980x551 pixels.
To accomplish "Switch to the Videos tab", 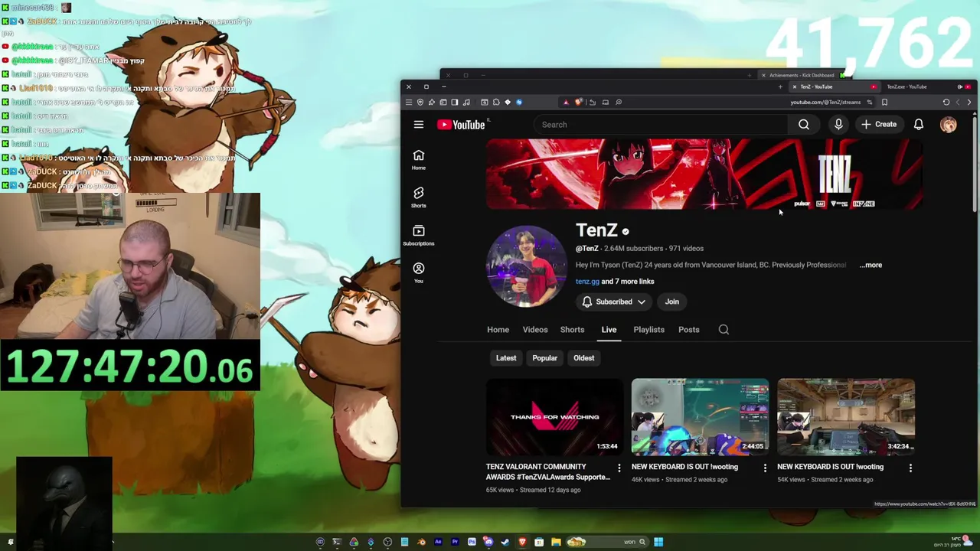I will (535, 329).
